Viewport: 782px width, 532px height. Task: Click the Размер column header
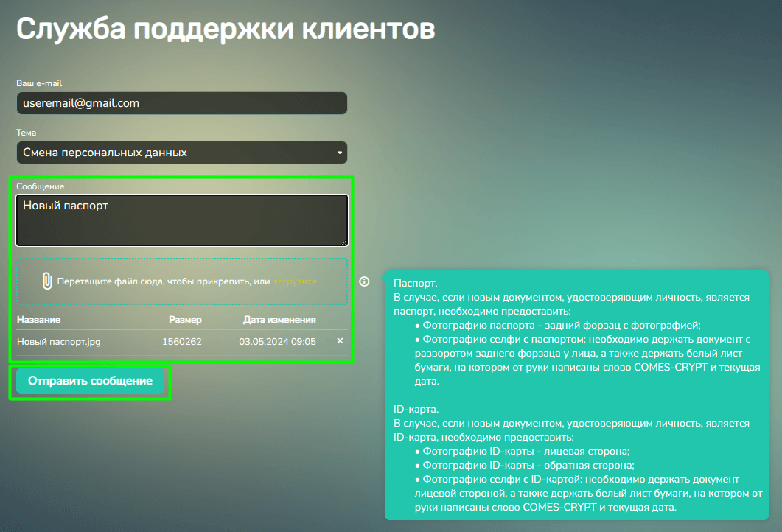185,320
